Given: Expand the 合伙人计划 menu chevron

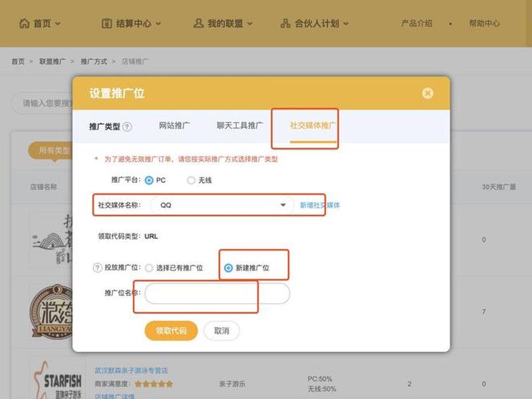Looking at the screenshot, I should [346, 23].
